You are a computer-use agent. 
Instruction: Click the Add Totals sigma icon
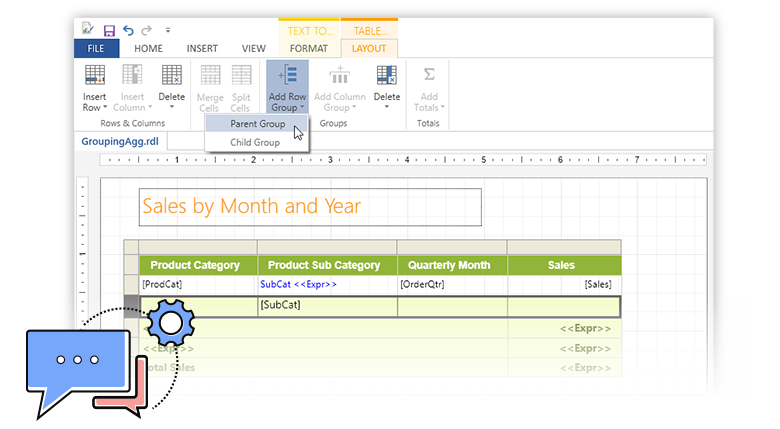pyautogui.click(x=429, y=75)
